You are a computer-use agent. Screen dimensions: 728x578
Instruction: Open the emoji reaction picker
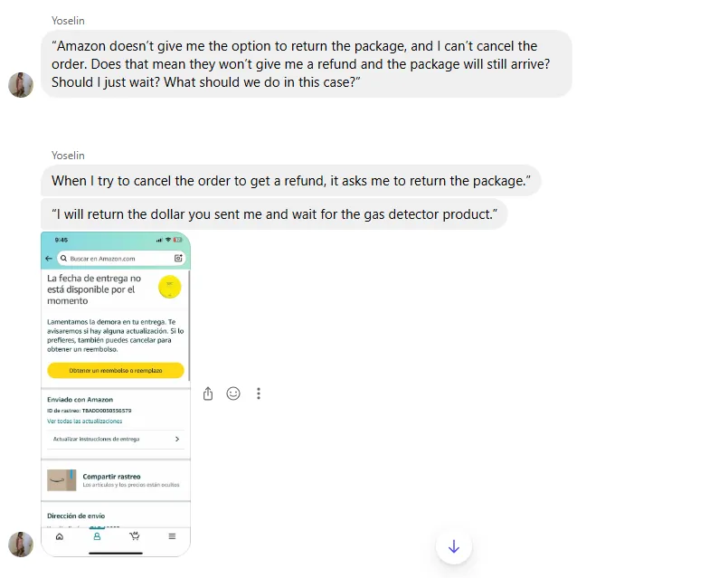(233, 393)
